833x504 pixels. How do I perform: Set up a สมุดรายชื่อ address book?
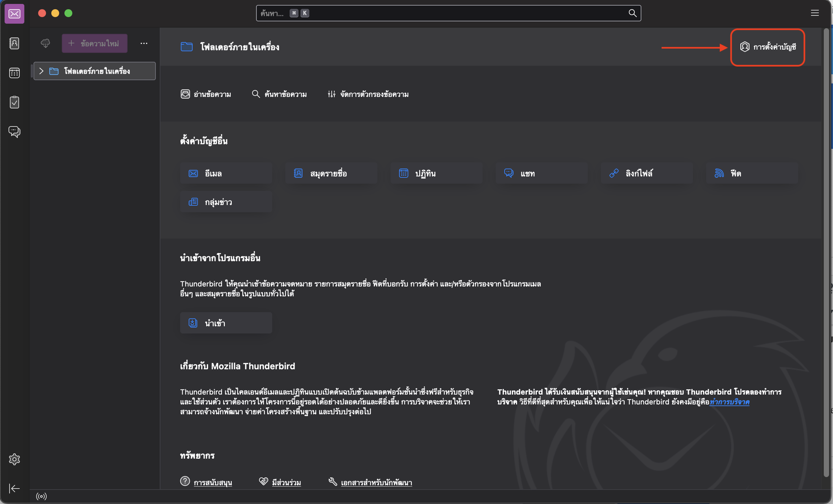[x=331, y=173]
